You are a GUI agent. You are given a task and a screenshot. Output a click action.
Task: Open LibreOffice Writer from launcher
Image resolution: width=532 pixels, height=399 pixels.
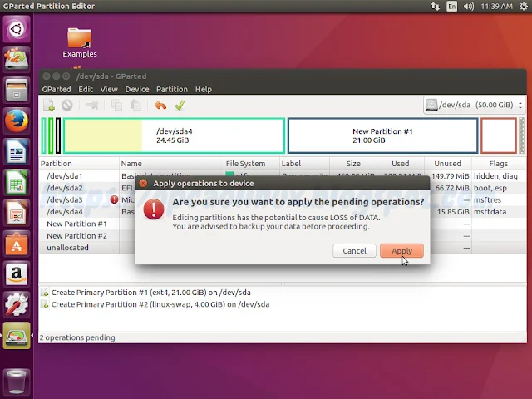click(17, 151)
